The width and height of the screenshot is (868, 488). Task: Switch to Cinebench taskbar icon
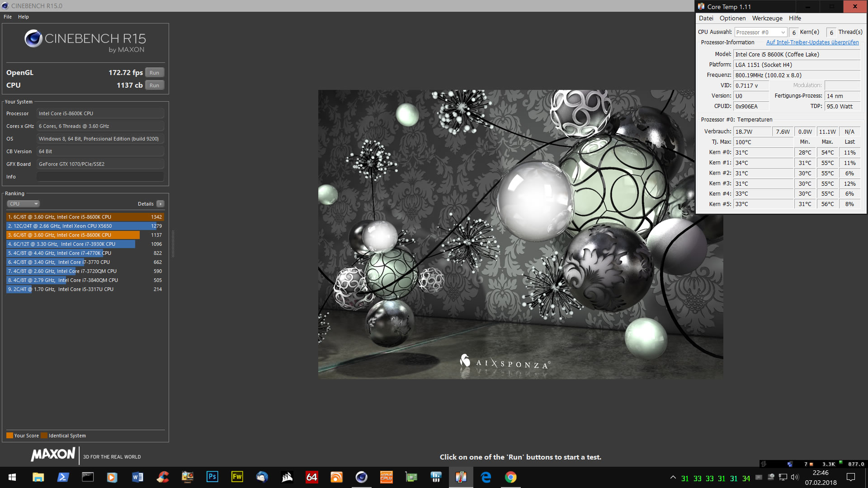[x=361, y=477]
